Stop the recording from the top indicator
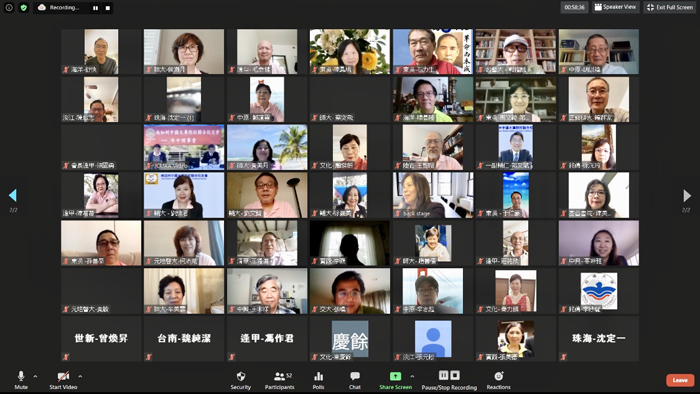Image resolution: width=700 pixels, height=394 pixels. (x=108, y=8)
